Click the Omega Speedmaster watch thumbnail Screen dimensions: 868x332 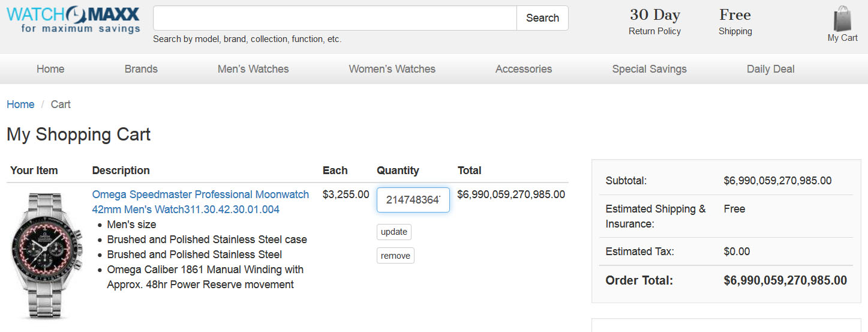(x=39, y=256)
